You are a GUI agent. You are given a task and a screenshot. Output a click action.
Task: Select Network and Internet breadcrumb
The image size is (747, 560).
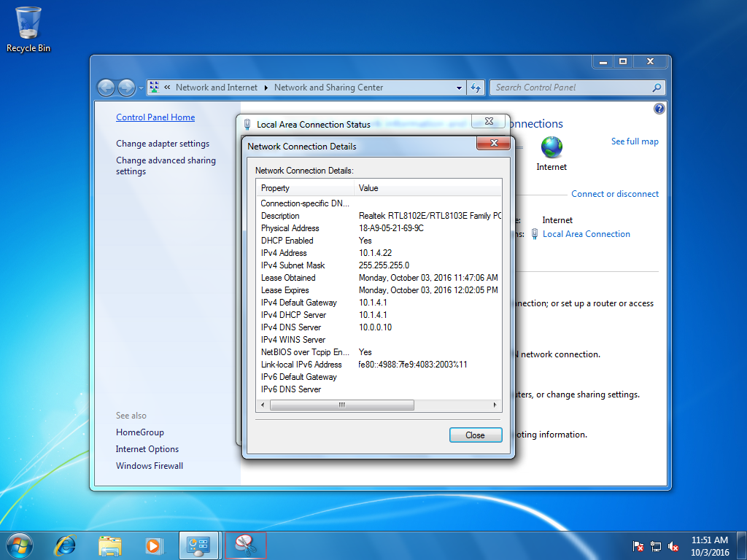216,87
